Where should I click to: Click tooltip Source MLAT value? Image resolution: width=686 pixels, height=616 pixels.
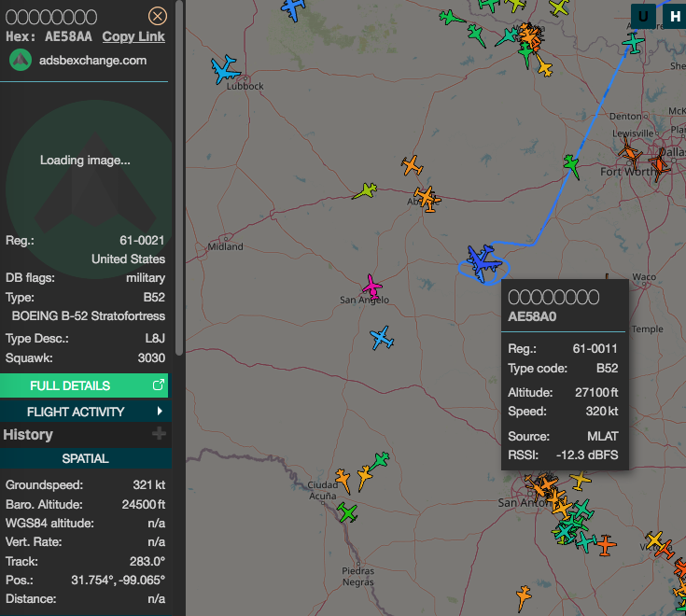coord(602,436)
